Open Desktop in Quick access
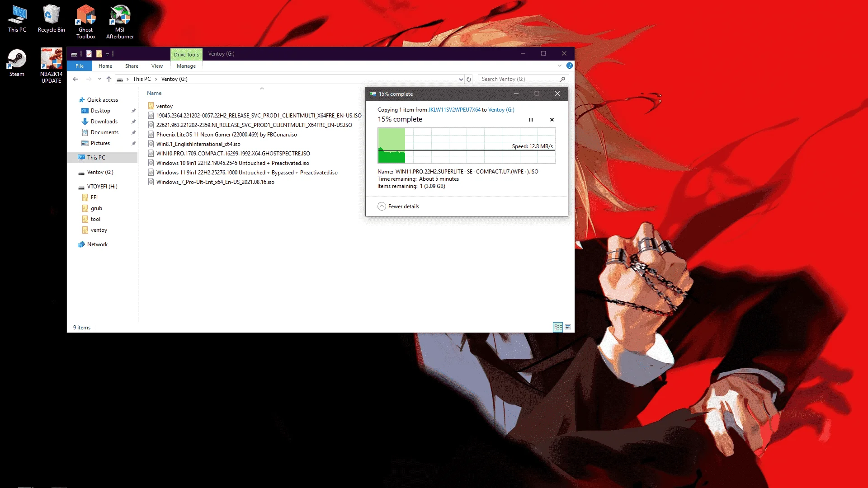Viewport: 868px width, 488px height. tap(100, 111)
